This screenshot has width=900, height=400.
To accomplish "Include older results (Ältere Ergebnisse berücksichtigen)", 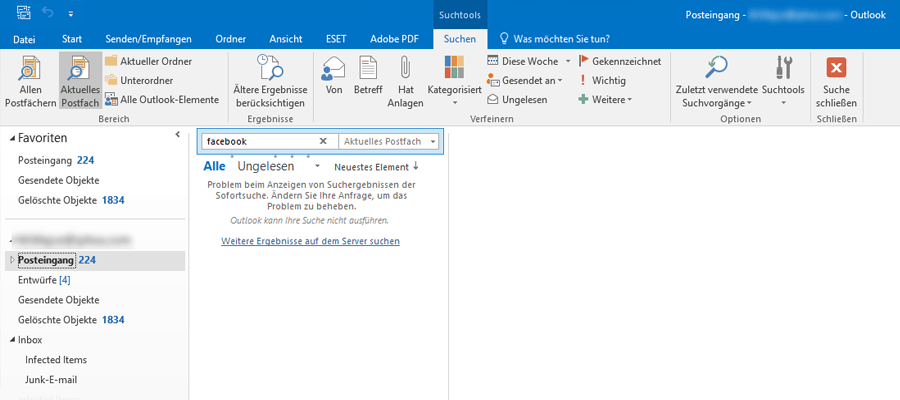I will [270, 81].
